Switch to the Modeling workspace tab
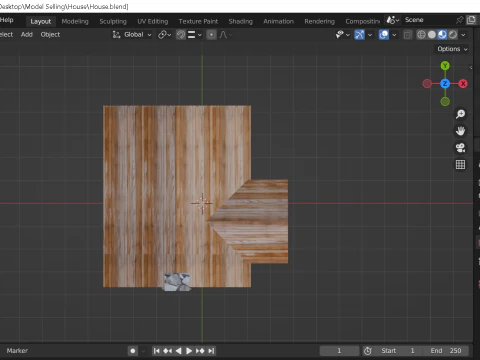This screenshot has height=360, width=480. click(x=75, y=21)
